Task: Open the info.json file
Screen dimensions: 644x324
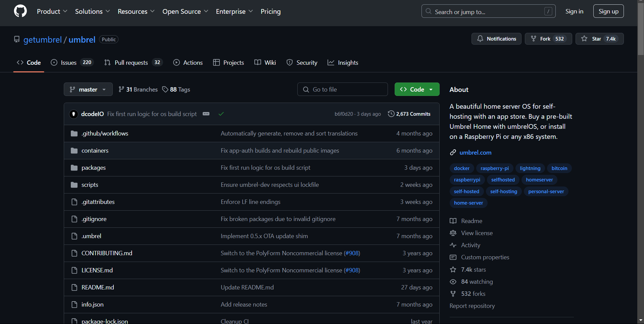Action: (x=92, y=305)
